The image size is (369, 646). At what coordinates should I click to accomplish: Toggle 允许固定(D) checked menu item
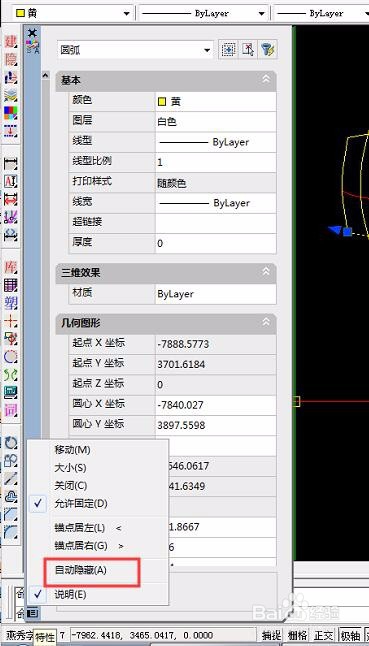coord(98,503)
